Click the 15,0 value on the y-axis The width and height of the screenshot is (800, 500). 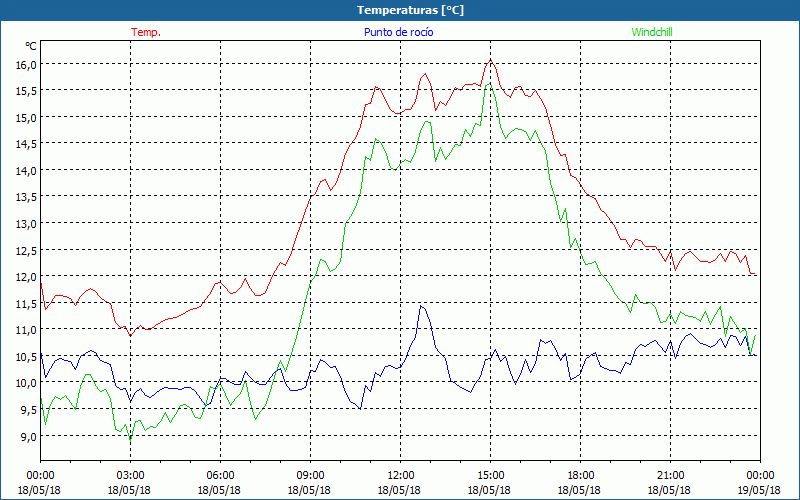26,117
